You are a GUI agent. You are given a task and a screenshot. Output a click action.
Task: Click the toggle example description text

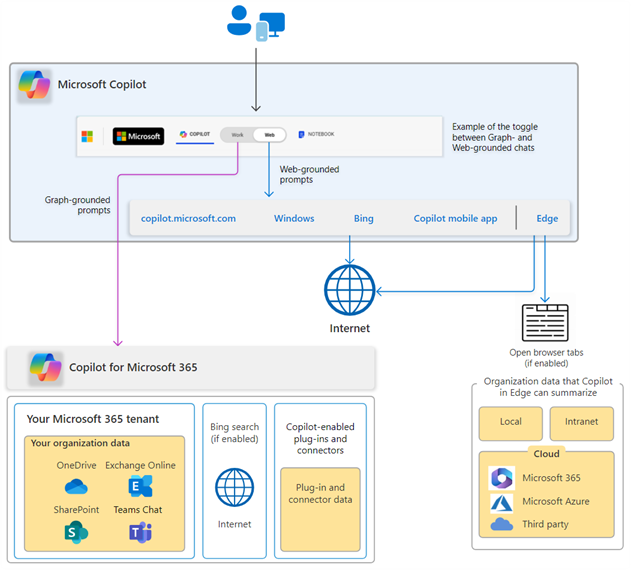[495, 137]
